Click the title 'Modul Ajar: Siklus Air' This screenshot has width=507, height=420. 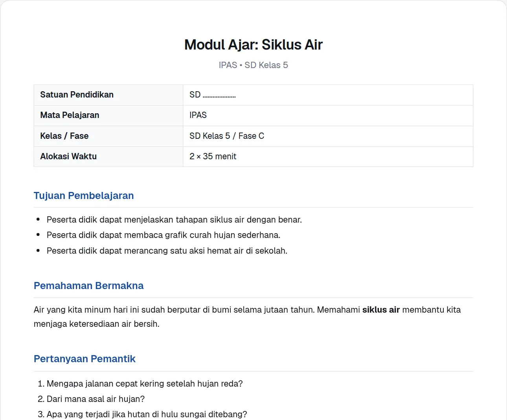253,45
